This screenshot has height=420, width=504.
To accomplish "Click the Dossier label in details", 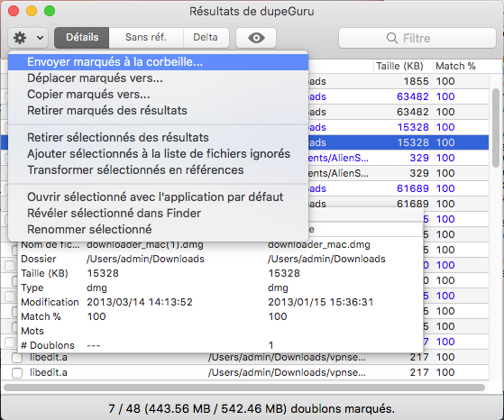I will 39,259.
